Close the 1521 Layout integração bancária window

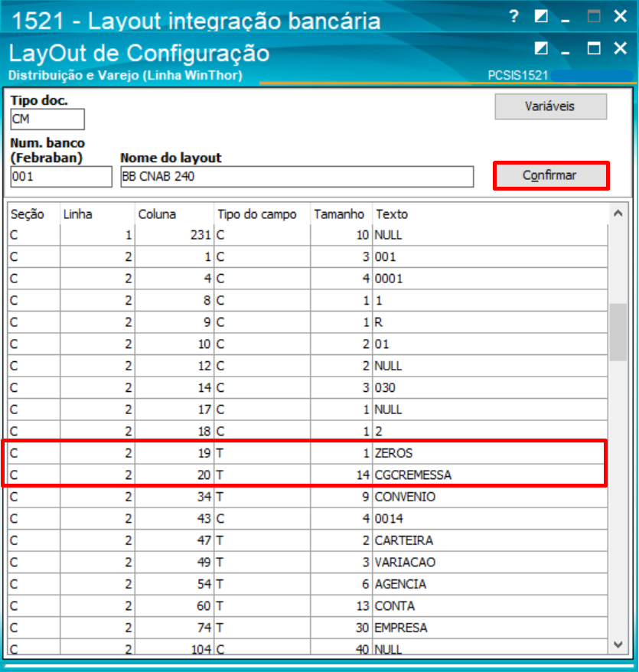tap(620, 16)
